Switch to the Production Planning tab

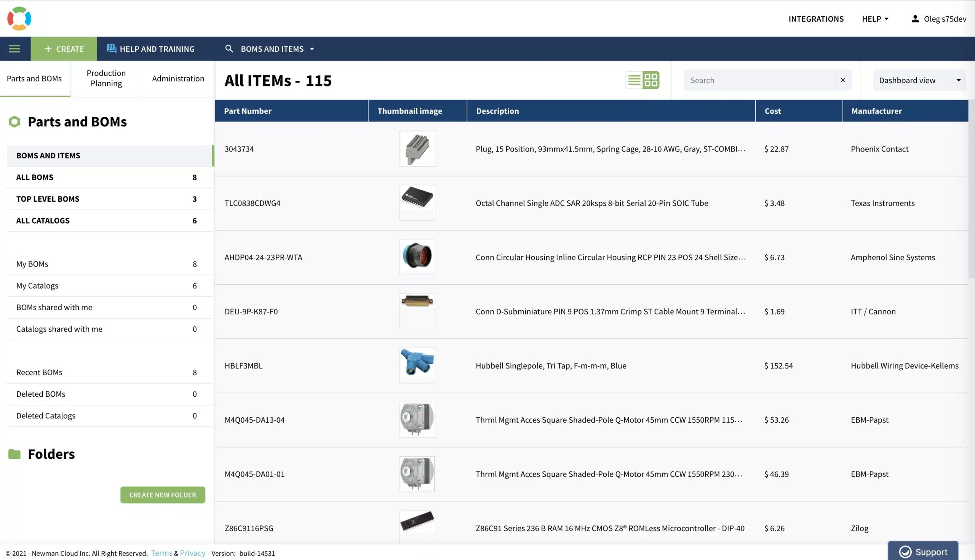(x=106, y=78)
